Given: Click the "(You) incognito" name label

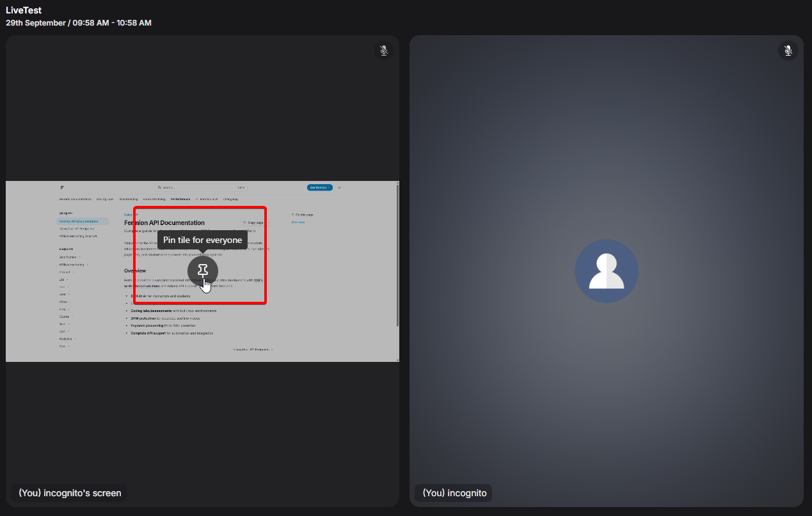Looking at the screenshot, I should (454, 493).
